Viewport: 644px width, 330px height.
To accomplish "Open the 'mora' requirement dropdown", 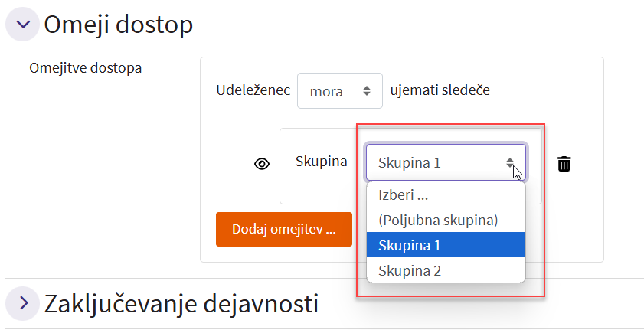I will (x=339, y=91).
